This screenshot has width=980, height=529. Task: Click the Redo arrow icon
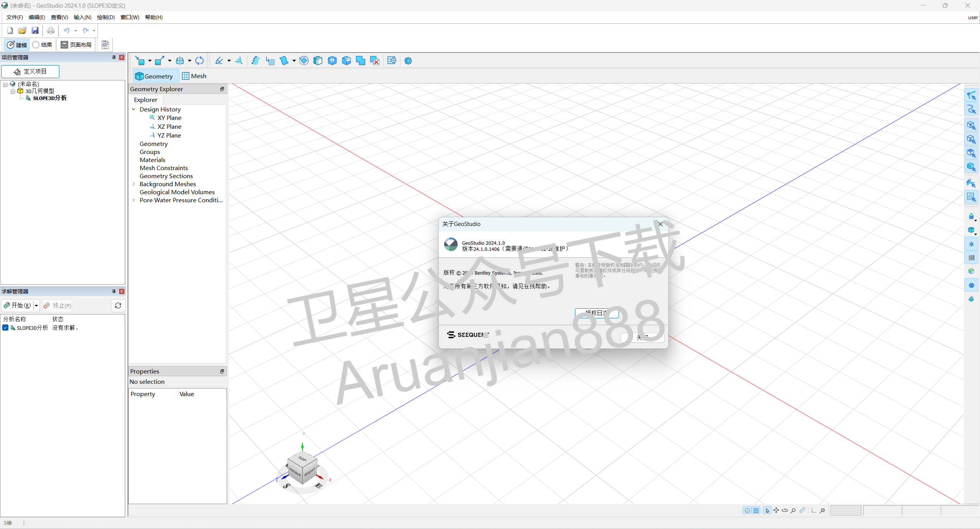(86, 31)
